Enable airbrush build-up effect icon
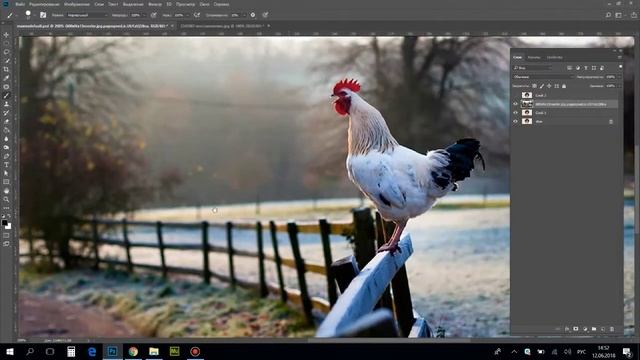The height and width of the screenshot is (360, 640). tap(197, 15)
